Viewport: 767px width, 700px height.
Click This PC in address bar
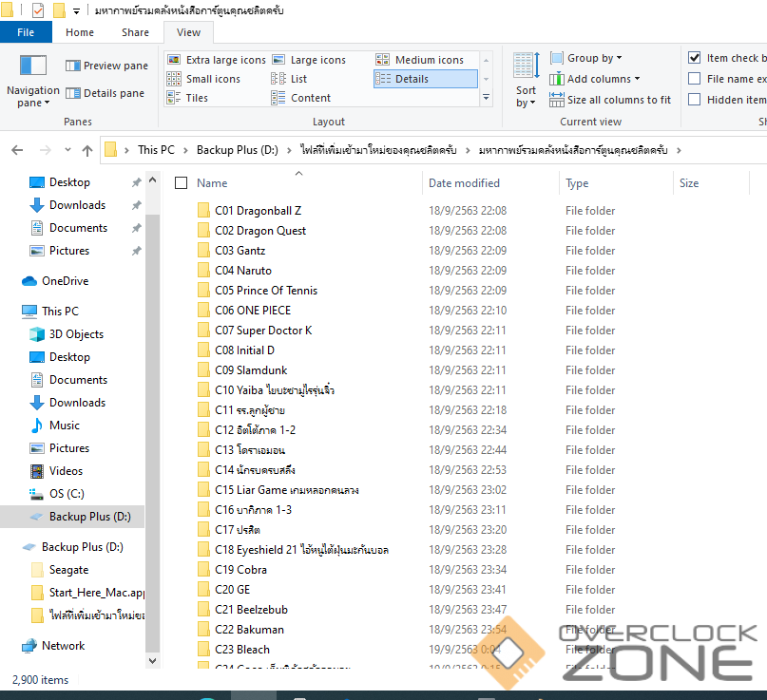tap(156, 150)
